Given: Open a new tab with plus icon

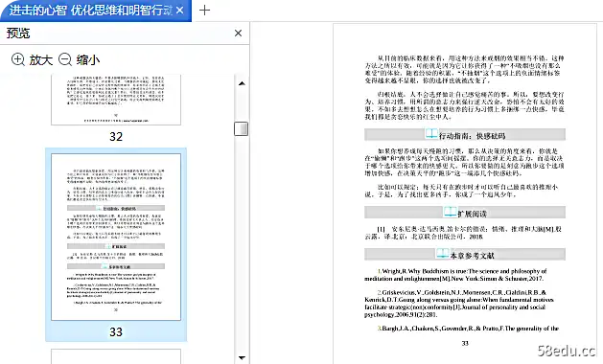Looking at the screenshot, I should coord(204,10).
